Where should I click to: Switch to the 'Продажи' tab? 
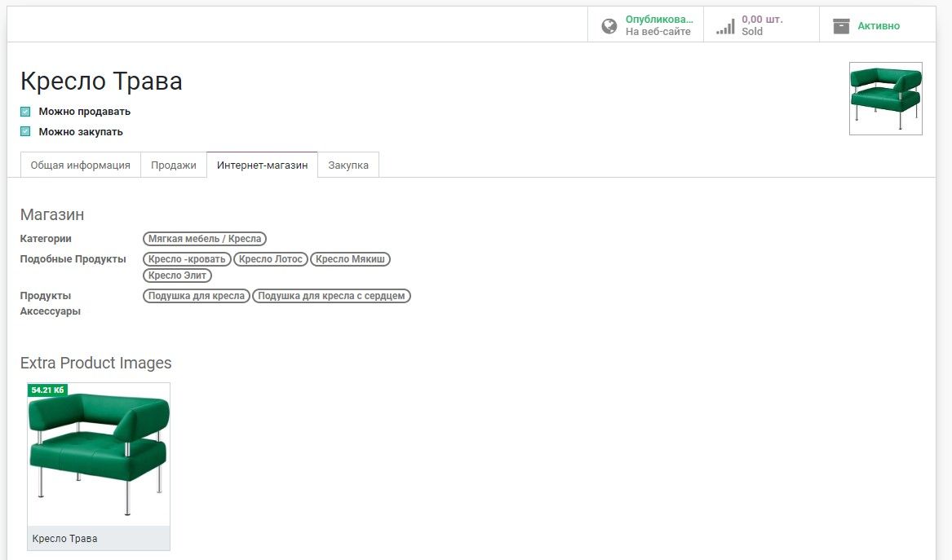pyautogui.click(x=173, y=165)
